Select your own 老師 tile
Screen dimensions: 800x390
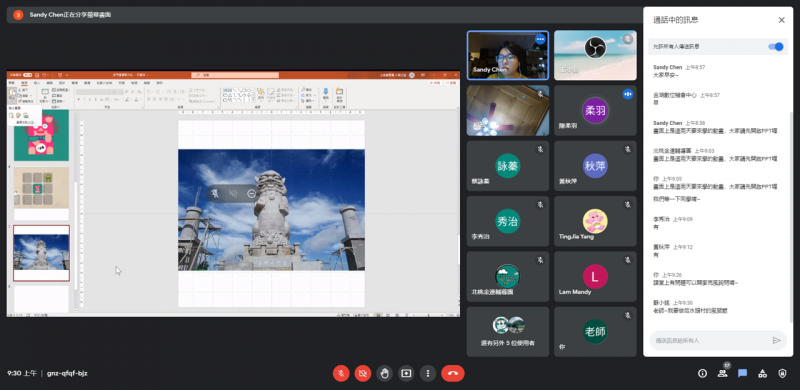595,332
